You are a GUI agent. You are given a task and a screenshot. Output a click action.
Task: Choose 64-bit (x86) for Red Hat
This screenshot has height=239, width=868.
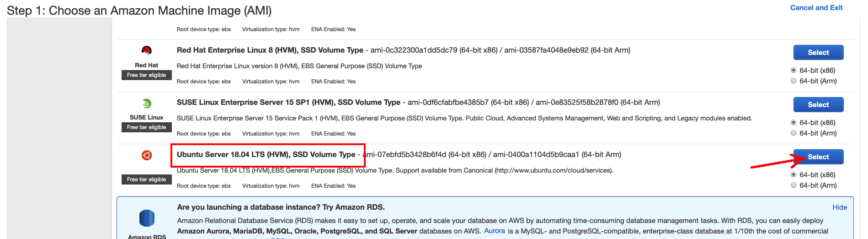pyautogui.click(x=793, y=70)
